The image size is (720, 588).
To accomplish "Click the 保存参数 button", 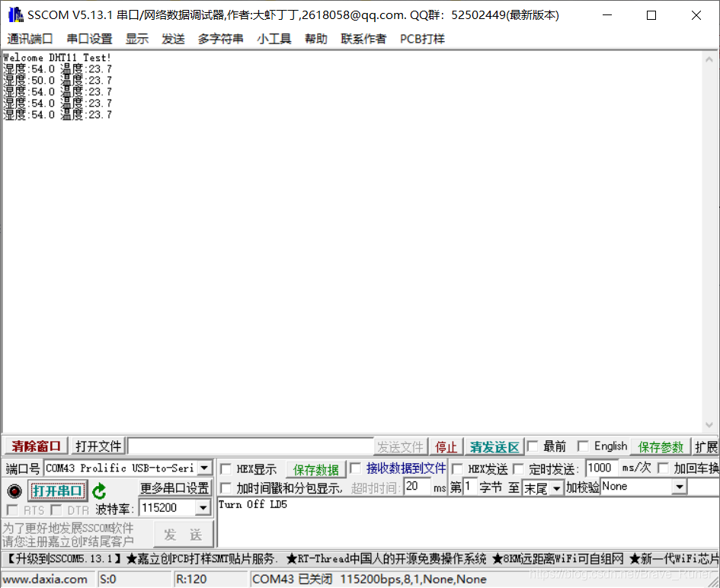I will [661, 446].
